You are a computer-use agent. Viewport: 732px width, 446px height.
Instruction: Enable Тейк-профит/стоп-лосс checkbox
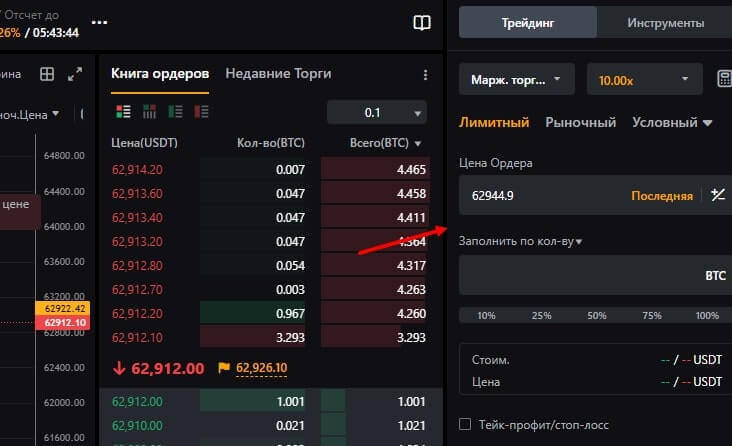465,424
